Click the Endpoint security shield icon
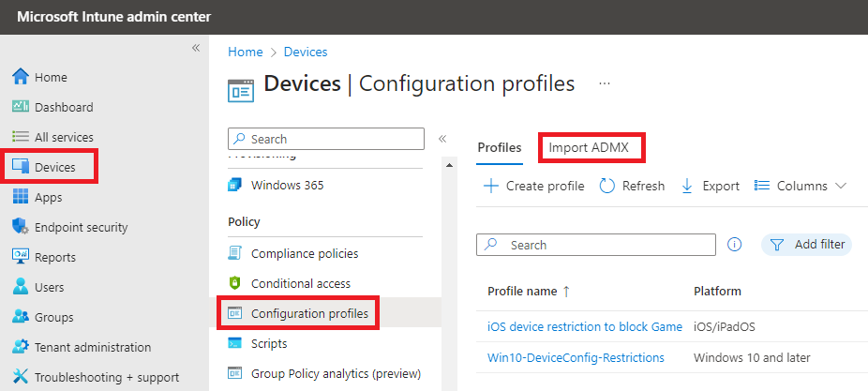The width and height of the screenshot is (868, 391). coord(21,227)
